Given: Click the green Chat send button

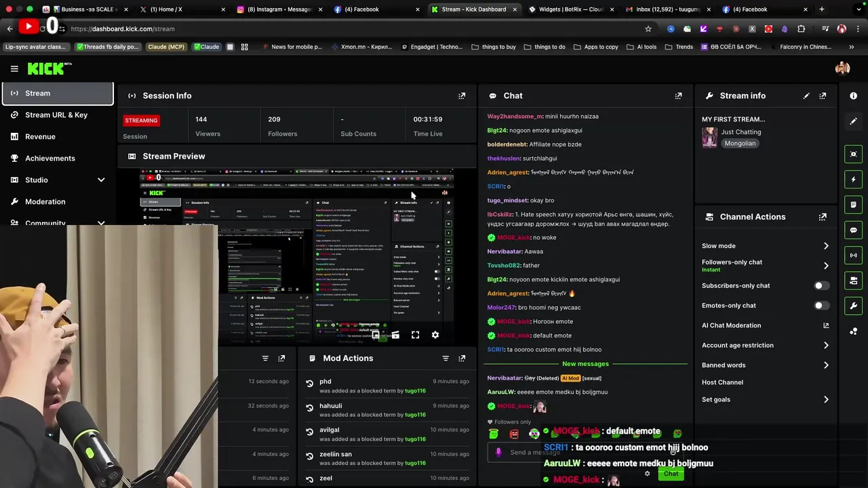Looking at the screenshot, I should pos(671,474).
